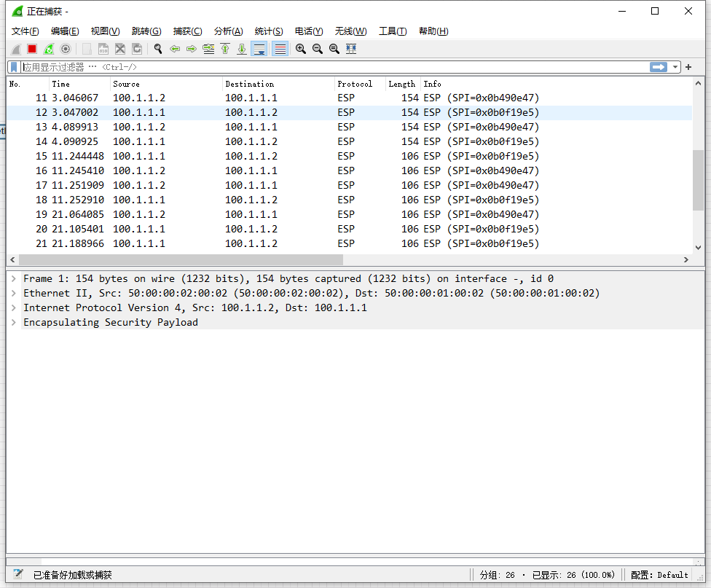The height and width of the screenshot is (588, 711).
Task: Click the display filter bookmark icon
Action: (14, 67)
